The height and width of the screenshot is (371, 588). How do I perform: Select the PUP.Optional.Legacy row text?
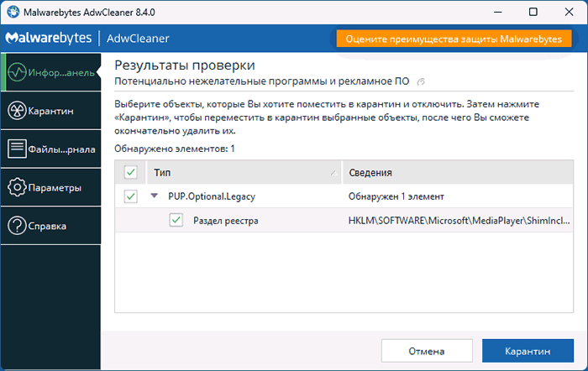212,196
